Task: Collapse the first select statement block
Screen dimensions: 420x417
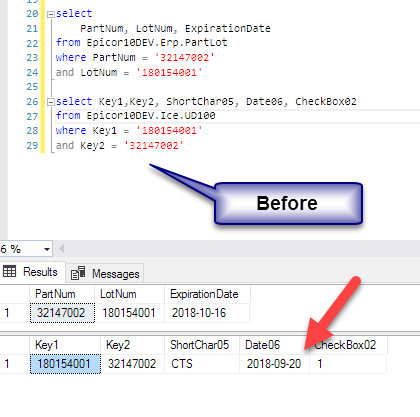Action: click(x=51, y=14)
